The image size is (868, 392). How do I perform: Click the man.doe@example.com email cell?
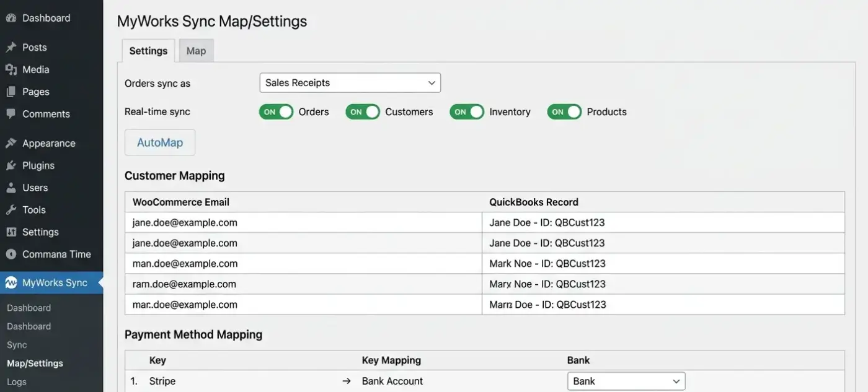coord(304,264)
